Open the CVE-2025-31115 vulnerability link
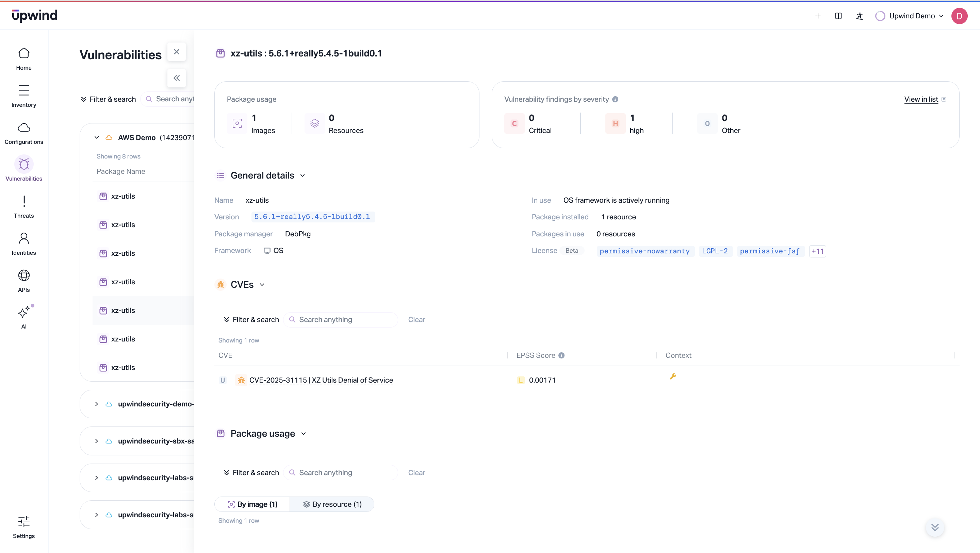Image resolution: width=980 pixels, height=553 pixels. click(x=321, y=380)
